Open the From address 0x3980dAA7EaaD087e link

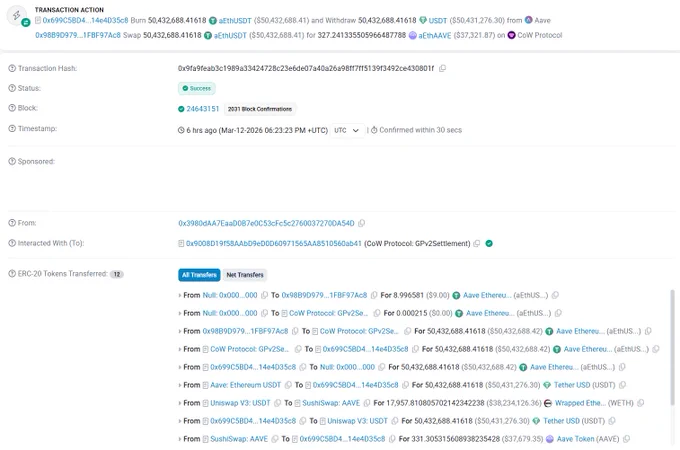click(266, 223)
